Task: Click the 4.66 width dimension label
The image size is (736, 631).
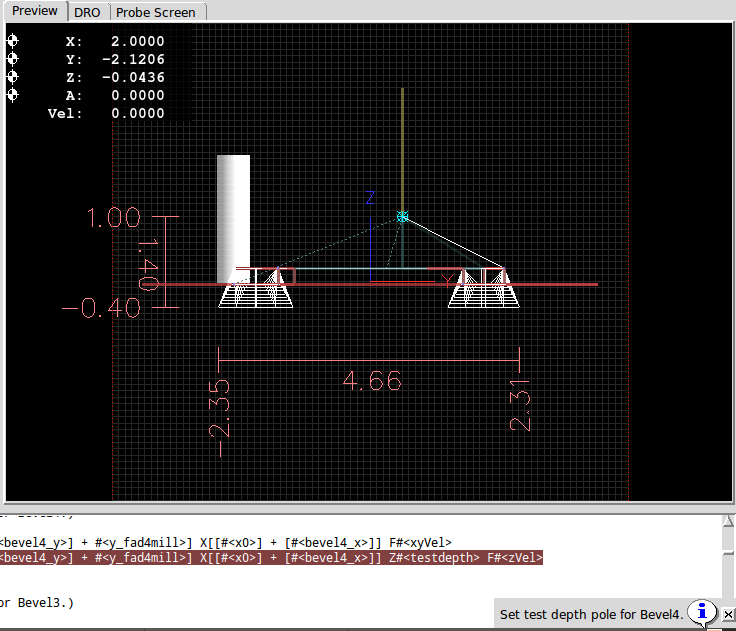Action: click(371, 380)
